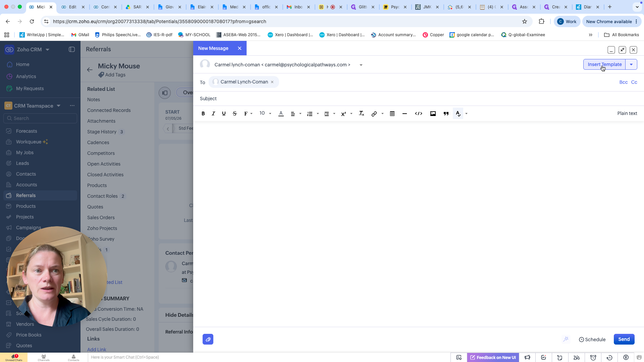The width and height of the screenshot is (644, 362).
Task: Insert a horizontal rule
Action: [405, 114]
